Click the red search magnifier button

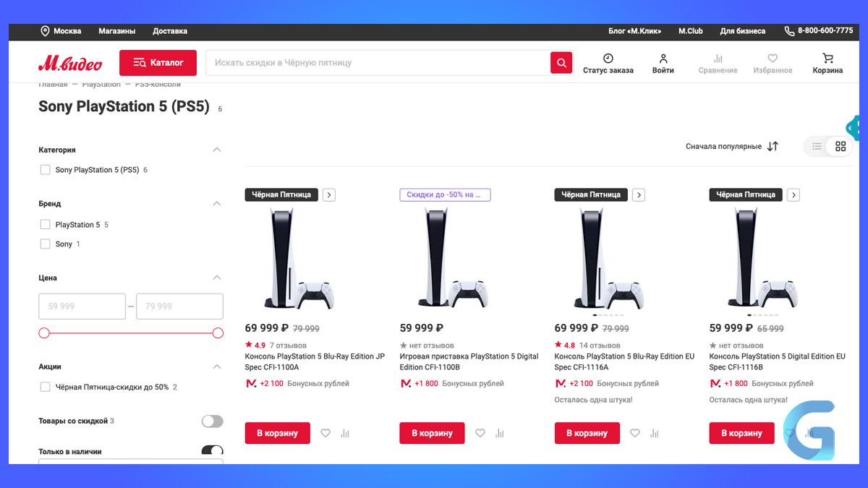coord(561,63)
